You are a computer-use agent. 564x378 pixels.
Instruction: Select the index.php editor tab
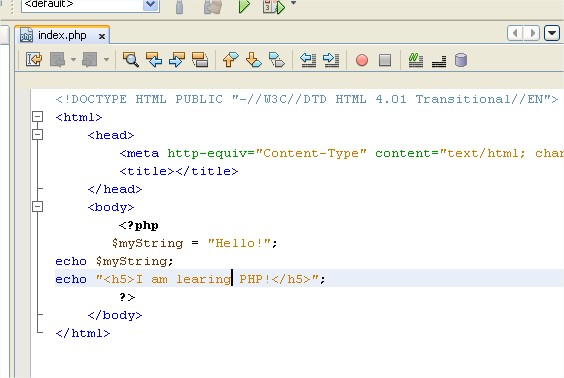tap(62, 35)
